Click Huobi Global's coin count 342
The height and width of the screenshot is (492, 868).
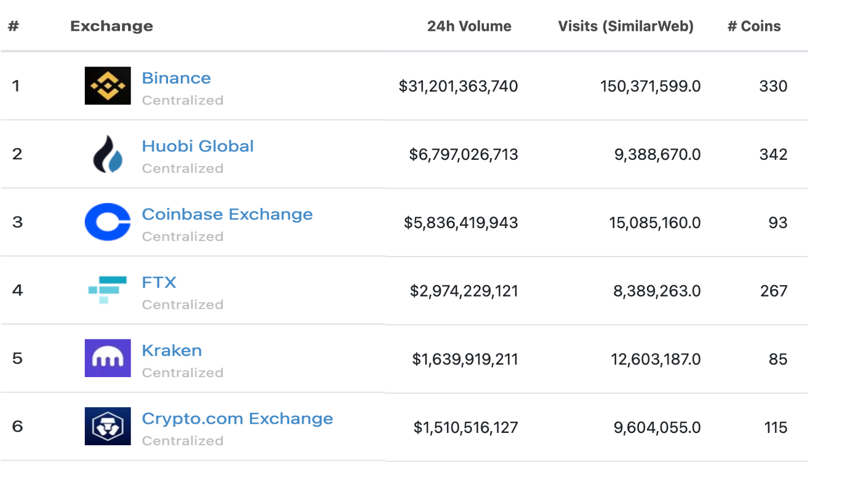coord(773,154)
